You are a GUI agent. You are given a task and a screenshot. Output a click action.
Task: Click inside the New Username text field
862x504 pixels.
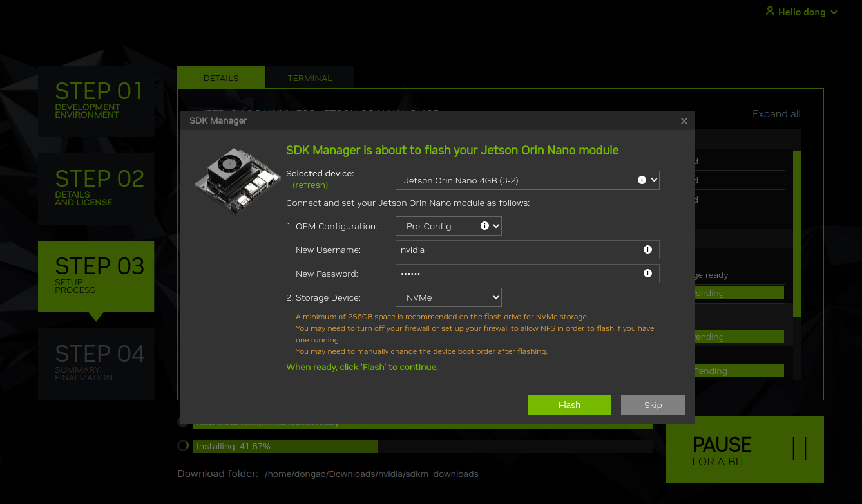click(515, 249)
